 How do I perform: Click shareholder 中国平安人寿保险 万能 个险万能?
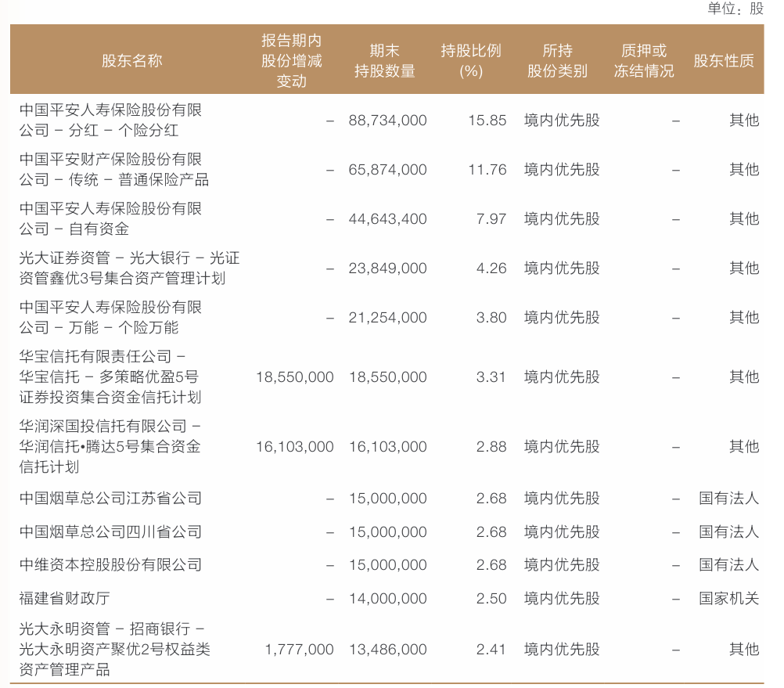[x=110, y=318]
